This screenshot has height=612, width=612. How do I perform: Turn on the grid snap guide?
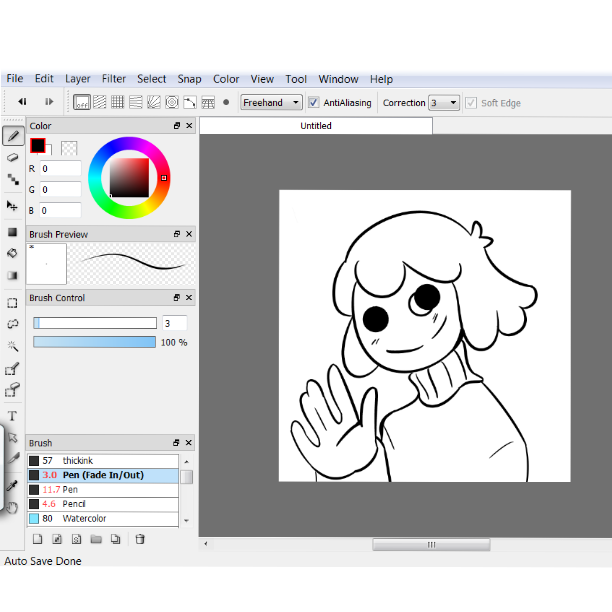[x=118, y=102]
